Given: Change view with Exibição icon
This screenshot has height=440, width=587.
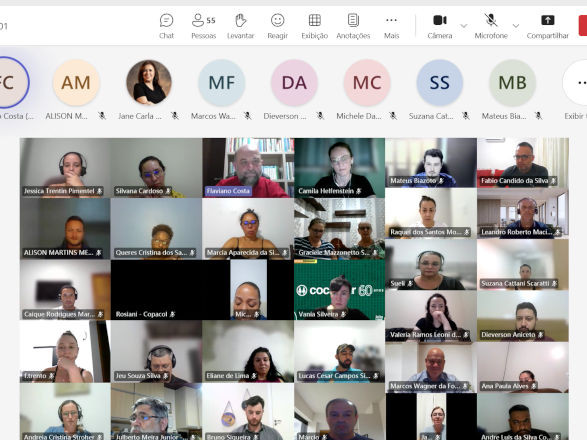Looking at the screenshot, I should click(314, 26).
